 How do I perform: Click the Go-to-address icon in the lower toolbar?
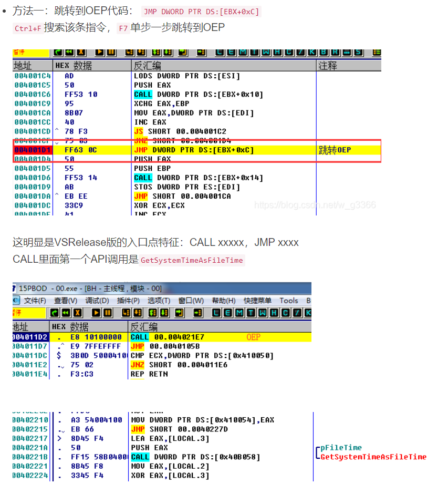(x=198, y=313)
